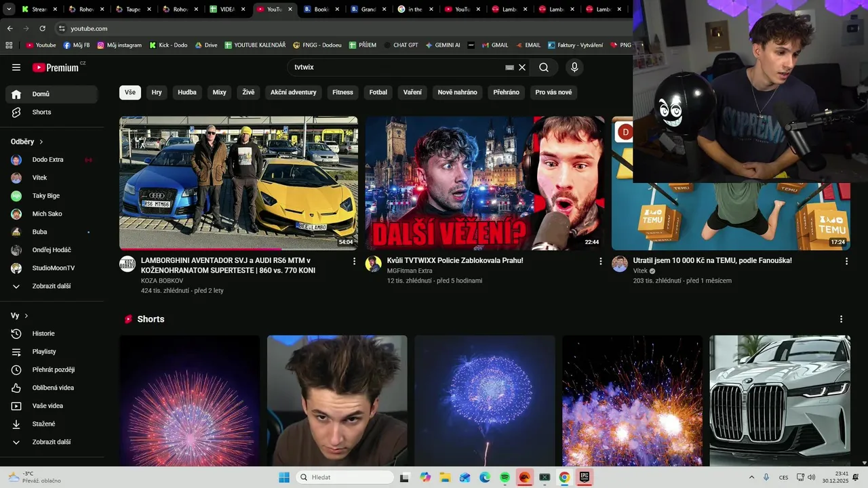Open Stažené in sidebar
Screen dimensions: 868x488
52,424
